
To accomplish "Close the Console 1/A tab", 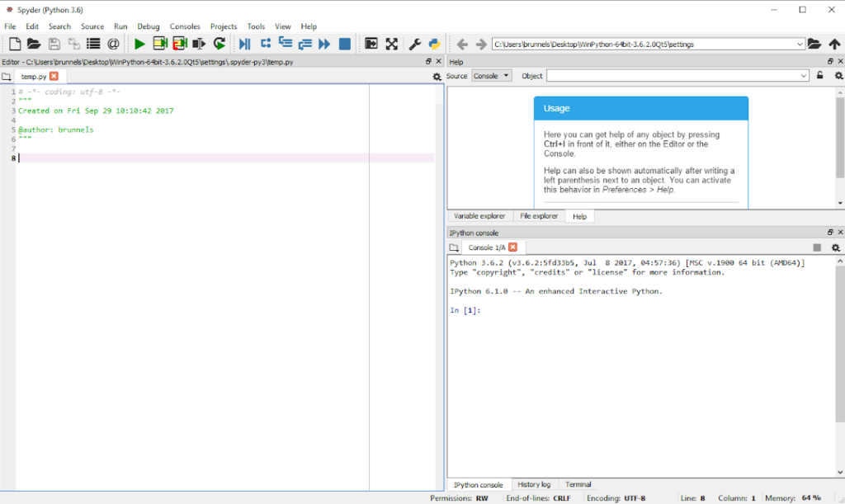I will (x=512, y=247).
